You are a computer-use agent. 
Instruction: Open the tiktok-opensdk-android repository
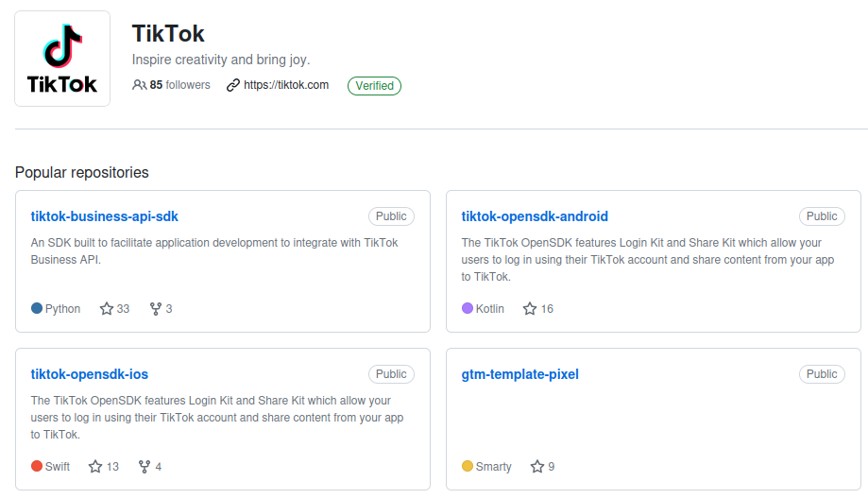coord(535,216)
